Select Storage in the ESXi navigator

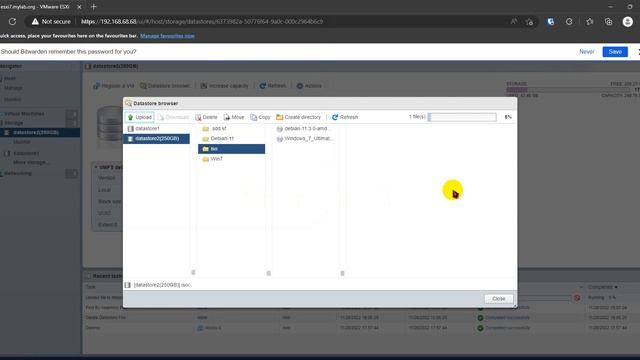tap(14, 123)
